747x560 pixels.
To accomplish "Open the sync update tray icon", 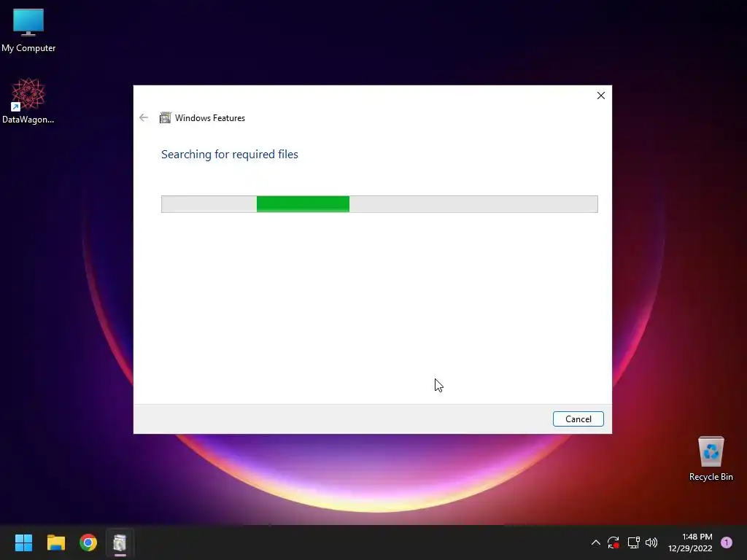I will click(x=613, y=542).
